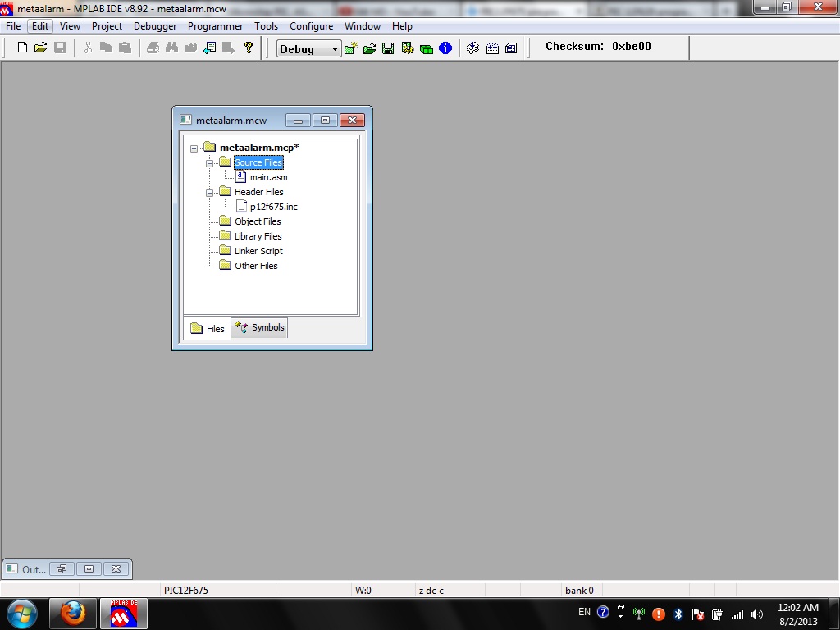This screenshot has width=840, height=630.
Task: Switch to the Files tab
Action: (208, 328)
